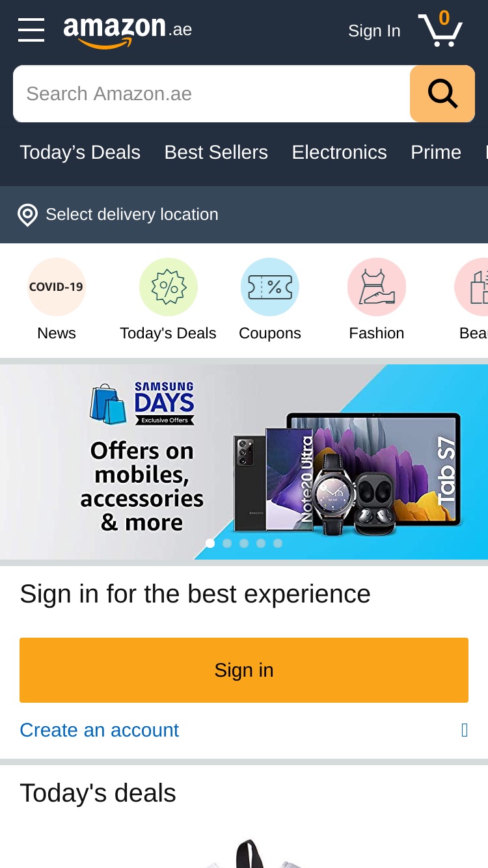
Task: Open Today's Deals circle icon
Action: pos(169,287)
